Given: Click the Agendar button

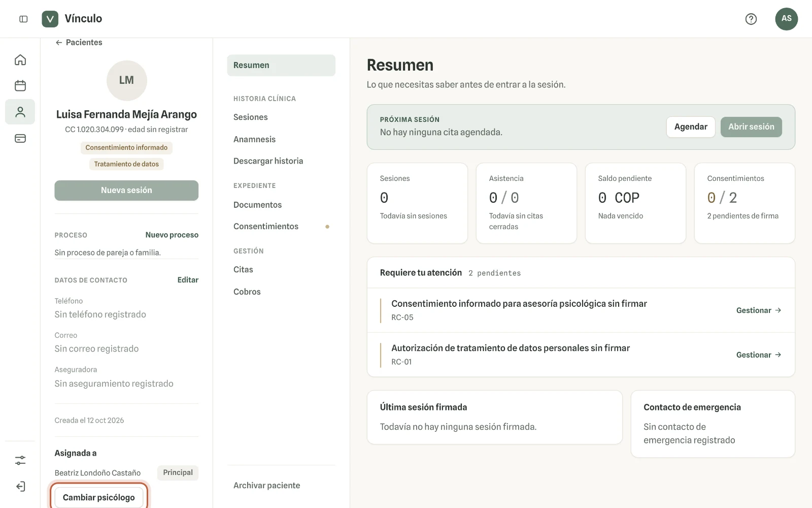Looking at the screenshot, I should [x=691, y=127].
